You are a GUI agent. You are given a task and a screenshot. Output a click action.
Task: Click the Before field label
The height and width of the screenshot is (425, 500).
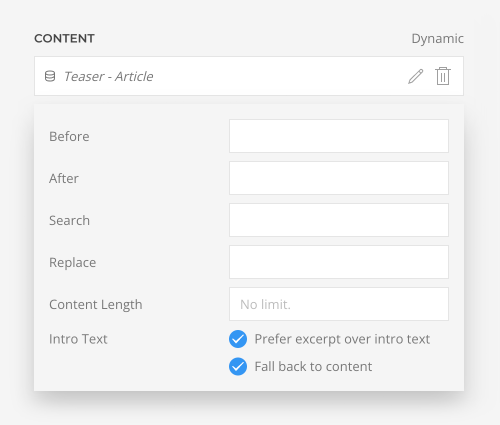(x=69, y=136)
